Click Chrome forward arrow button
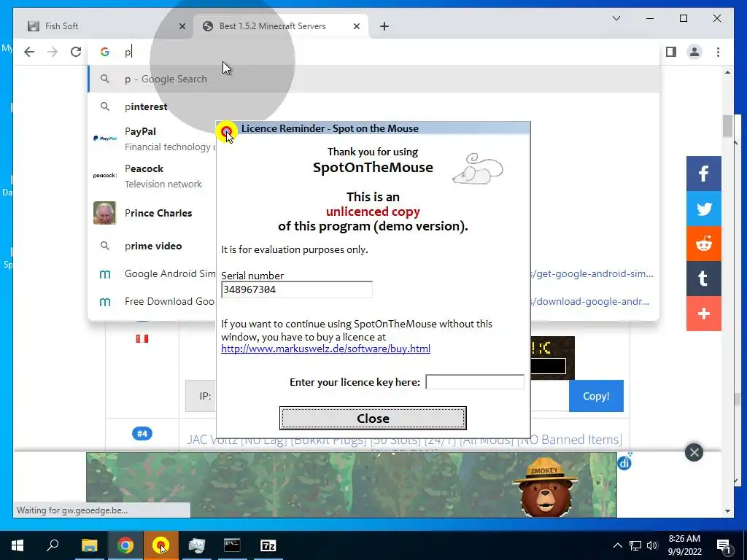The width and height of the screenshot is (747, 560). tap(53, 52)
